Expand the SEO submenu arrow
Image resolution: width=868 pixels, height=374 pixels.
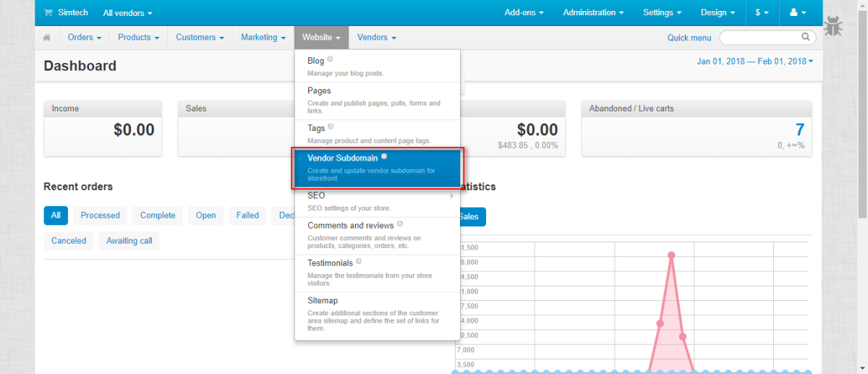coord(452,195)
